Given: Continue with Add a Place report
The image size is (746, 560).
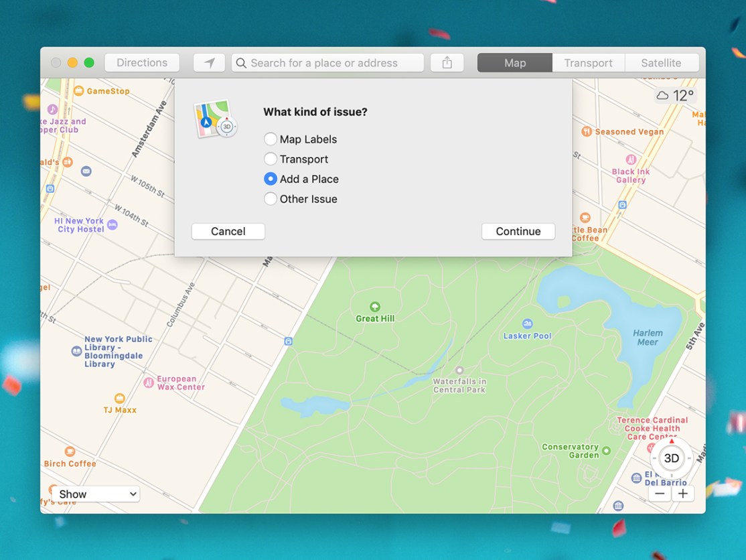Looking at the screenshot, I should click(518, 231).
